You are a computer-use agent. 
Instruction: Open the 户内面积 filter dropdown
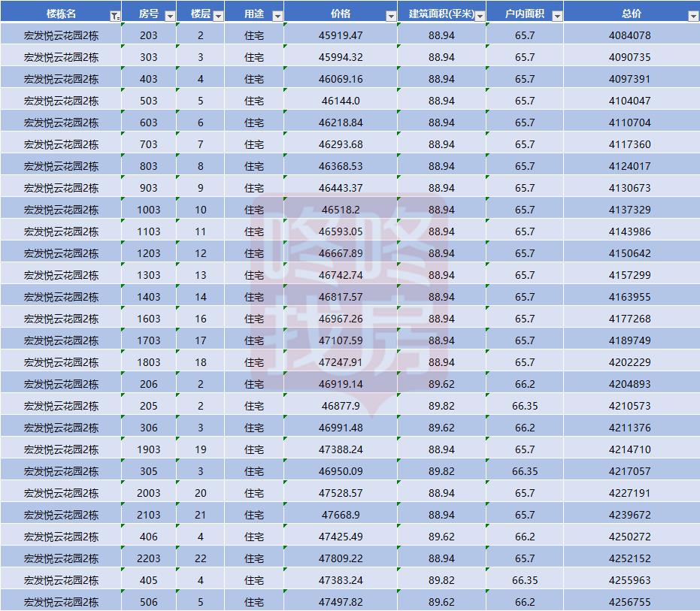(x=557, y=17)
